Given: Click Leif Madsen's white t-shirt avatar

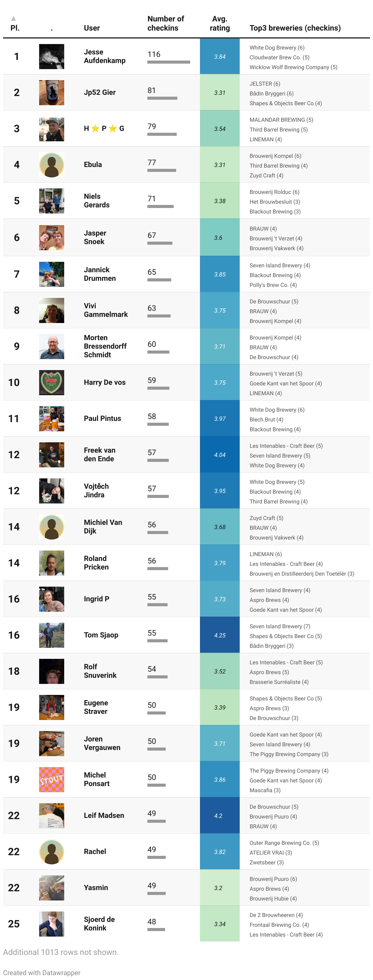Looking at the screenshot, I should [x=51, y=815].
